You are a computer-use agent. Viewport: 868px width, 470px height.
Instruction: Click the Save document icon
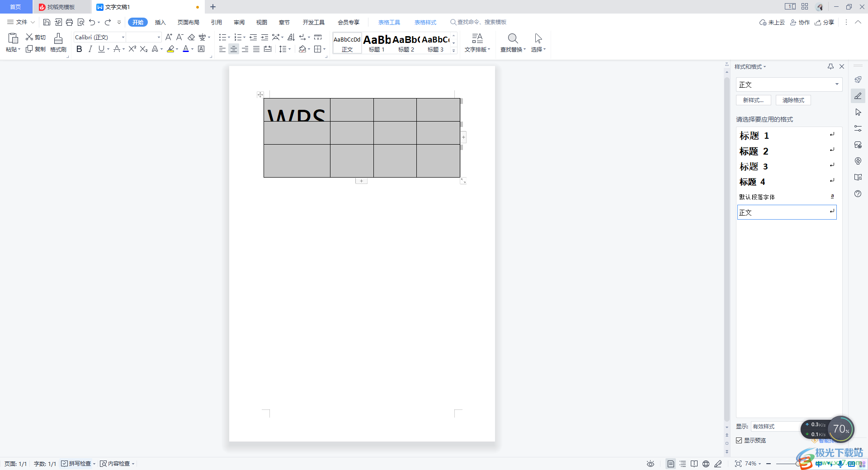tap(47, 22)
